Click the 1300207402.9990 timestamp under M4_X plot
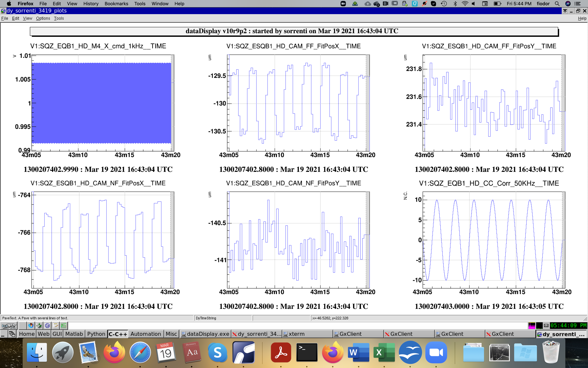Image resolution: width=588 pixels, height=368 pixels. pos(98,169)
